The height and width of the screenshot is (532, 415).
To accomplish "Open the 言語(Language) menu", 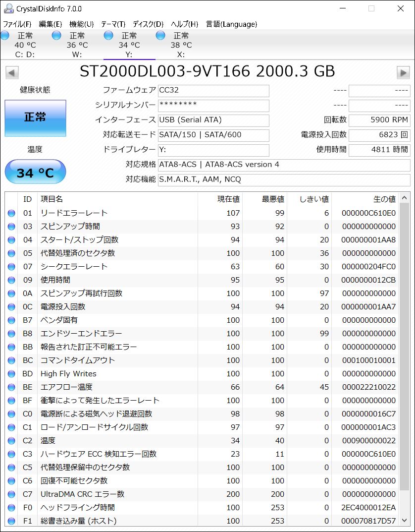I will 231,24.
